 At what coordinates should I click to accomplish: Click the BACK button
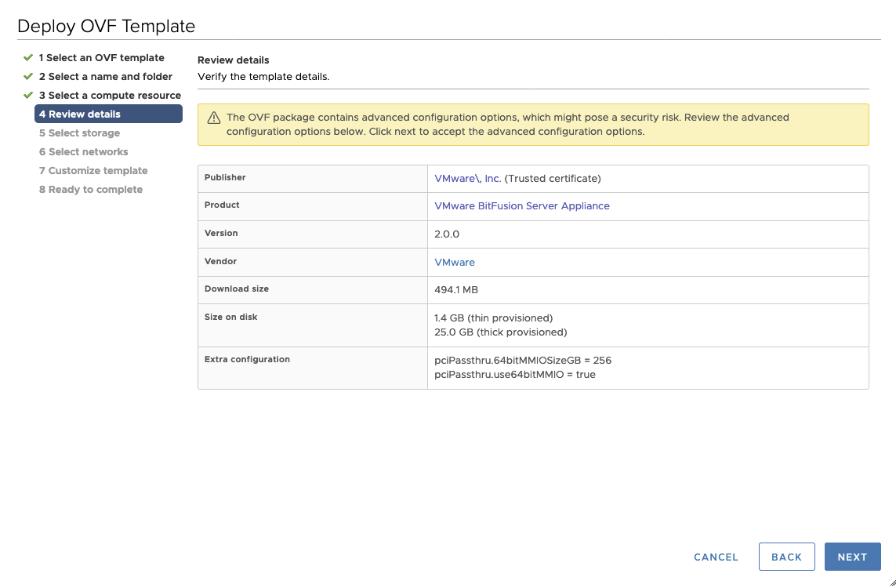tap(786, 557)
